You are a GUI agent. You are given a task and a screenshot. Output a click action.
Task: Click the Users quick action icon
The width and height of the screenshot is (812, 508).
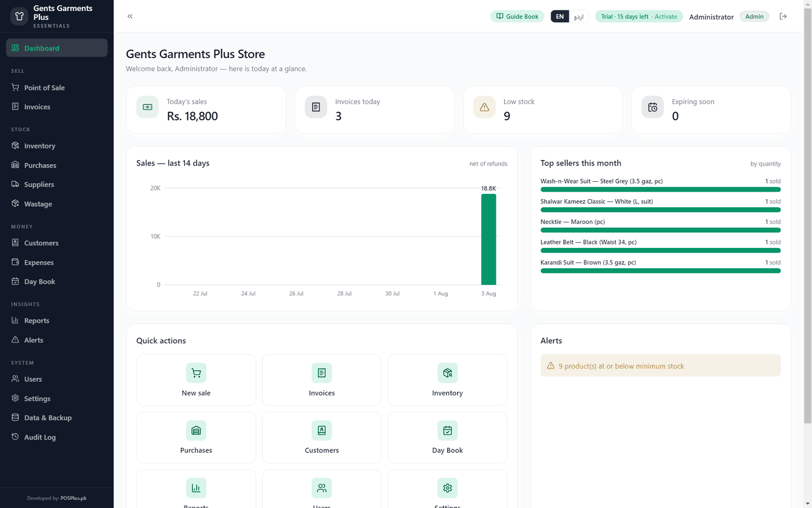point(322,488)
